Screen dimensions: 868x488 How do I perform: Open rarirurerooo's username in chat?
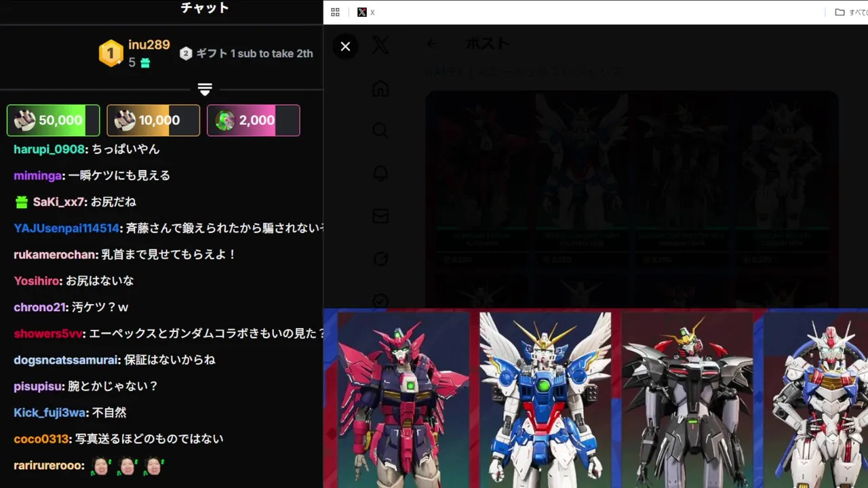coord(49,466)
